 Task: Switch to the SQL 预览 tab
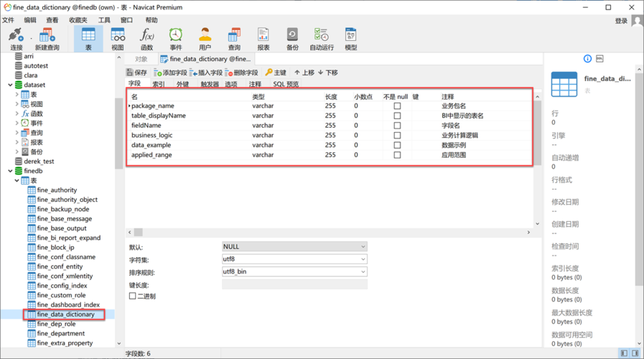tap(286, 84)
